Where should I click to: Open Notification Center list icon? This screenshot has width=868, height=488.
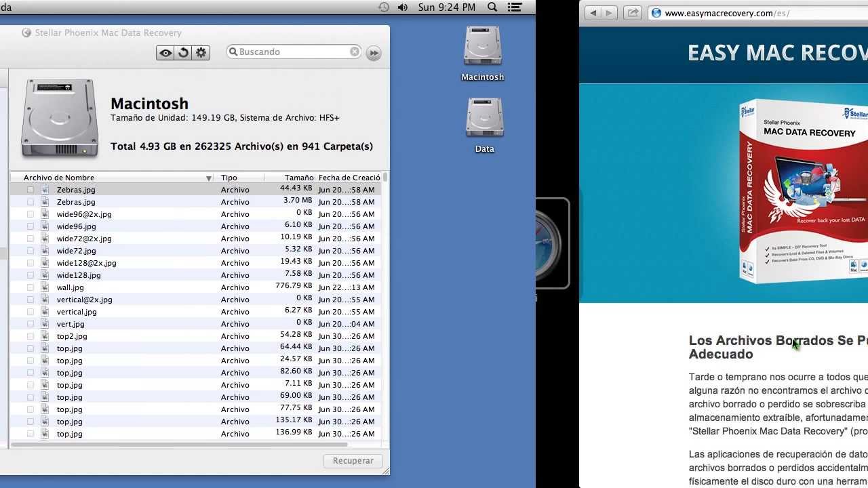[515, 7]
